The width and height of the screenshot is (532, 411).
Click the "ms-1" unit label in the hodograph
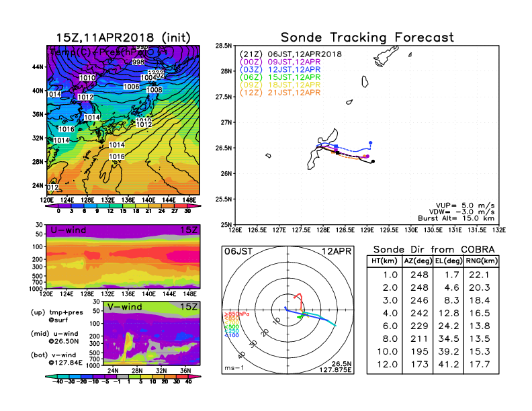pyautogui.click(x=234, y=368)
